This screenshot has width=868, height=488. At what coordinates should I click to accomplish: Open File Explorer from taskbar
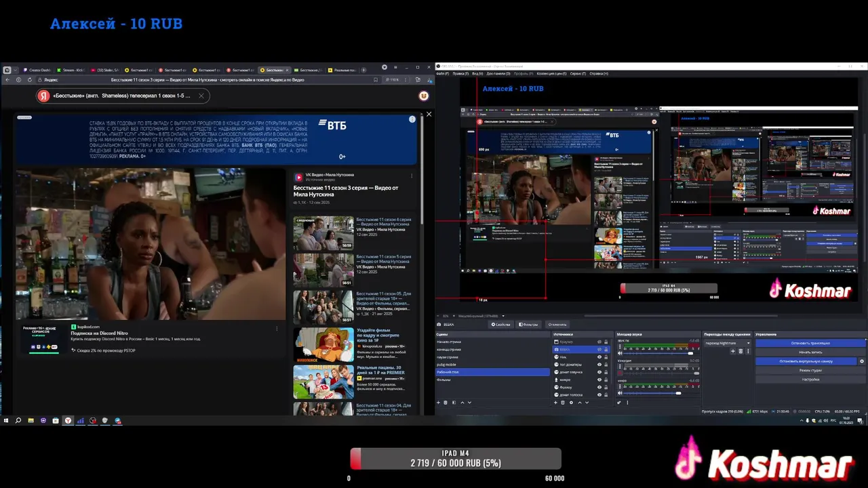31,420
